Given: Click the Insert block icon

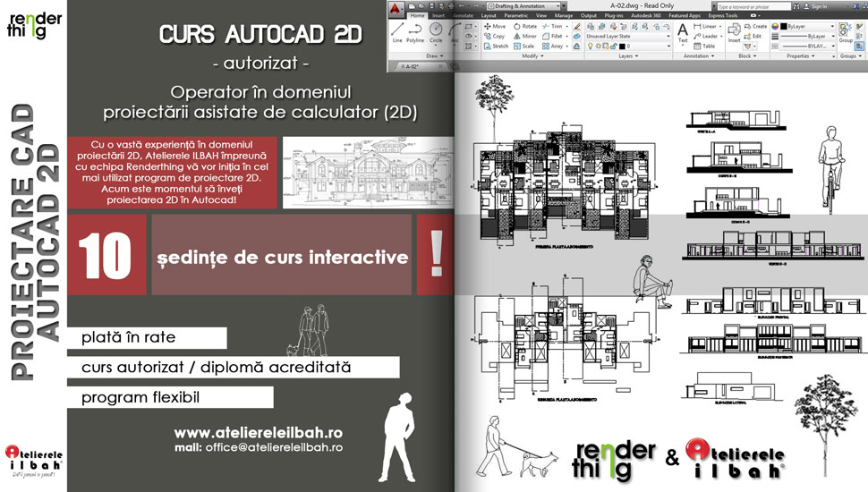Looking at the screenshot, I should coord(734,32).
